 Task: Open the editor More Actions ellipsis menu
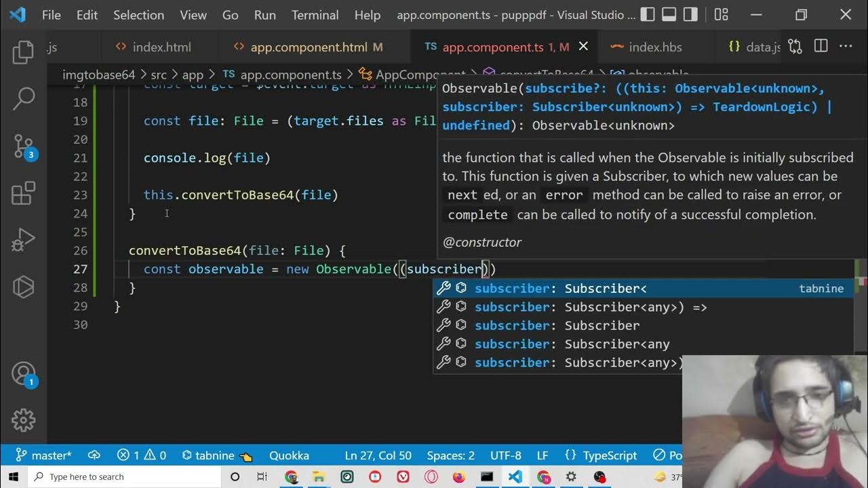click(846, 47)
